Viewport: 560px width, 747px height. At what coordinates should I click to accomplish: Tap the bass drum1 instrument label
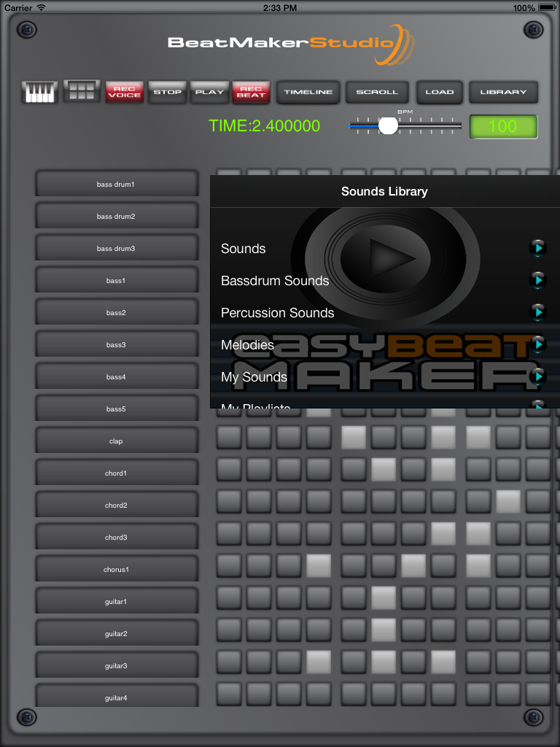pos(117,185)
